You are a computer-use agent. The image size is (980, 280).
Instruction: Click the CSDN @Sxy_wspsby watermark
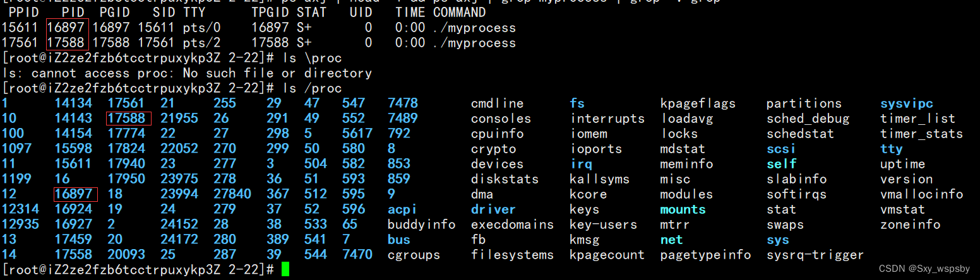(x=924, y=269)
